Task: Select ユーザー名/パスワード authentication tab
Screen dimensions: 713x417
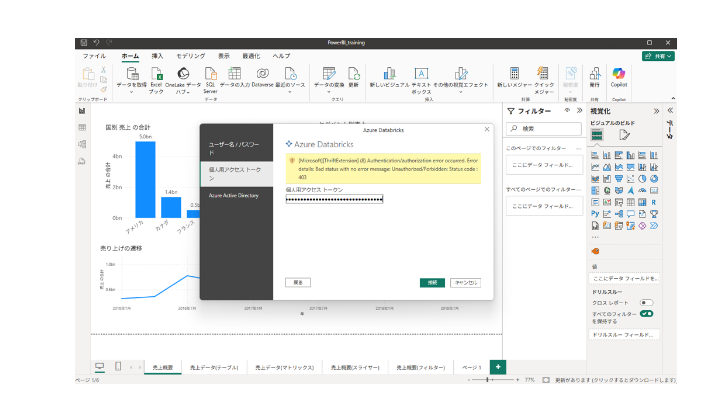Action: 236,148
